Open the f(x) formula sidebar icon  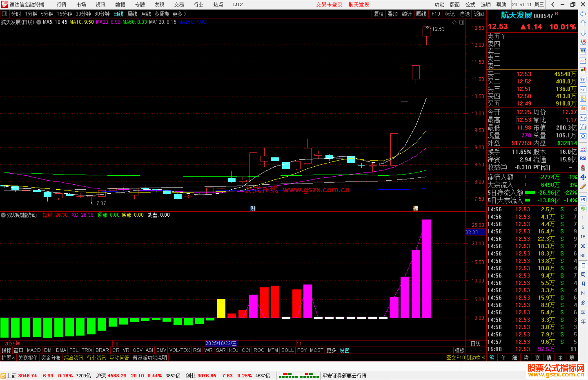click(583, 127)
